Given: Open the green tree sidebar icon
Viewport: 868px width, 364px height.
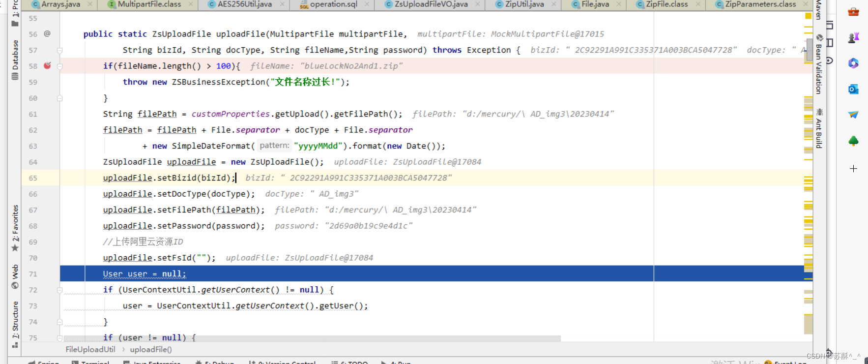Looking at the screenshot, I should coord(853,141).
